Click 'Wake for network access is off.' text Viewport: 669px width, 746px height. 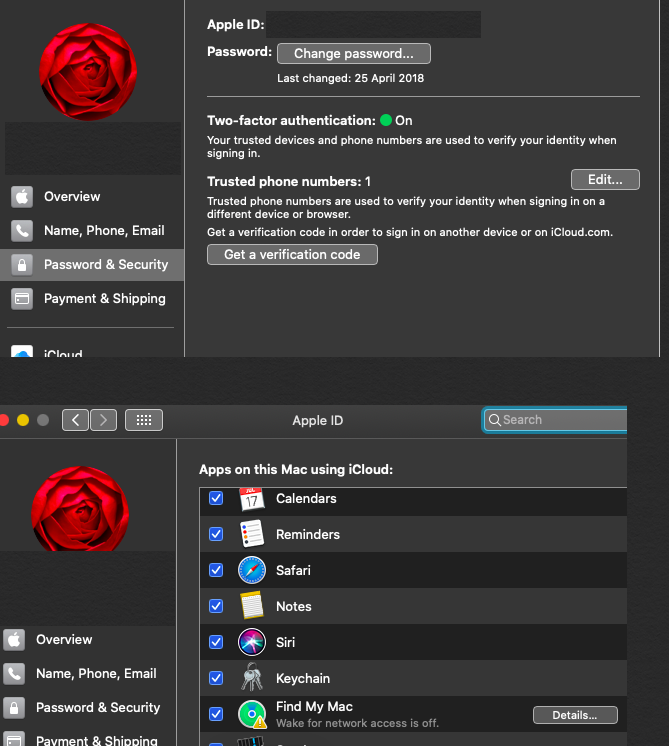[357, 723]
